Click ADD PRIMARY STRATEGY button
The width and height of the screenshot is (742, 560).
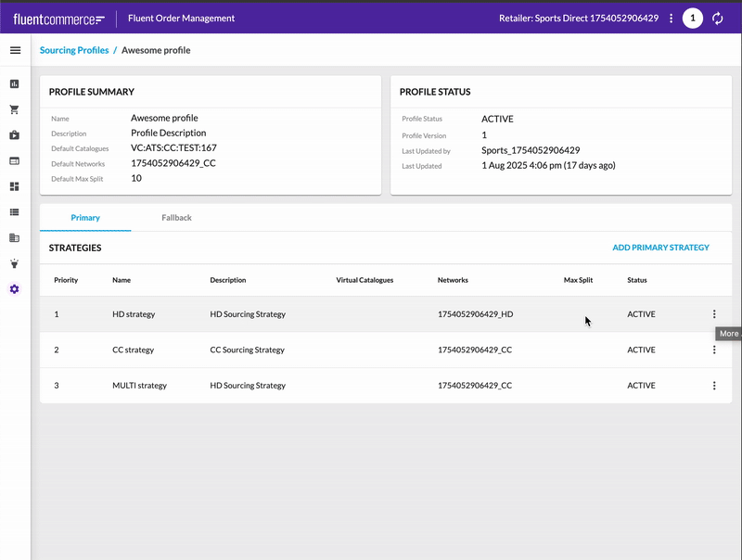(660, 248)
